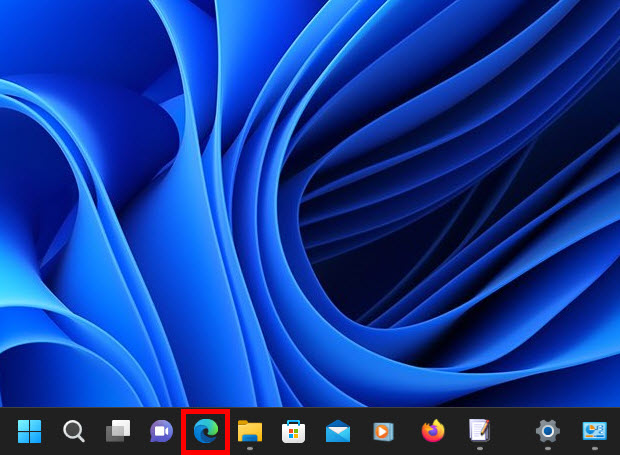Open Microsoft Edge browser
Viewport: 620px width, 455px height.
[x=206, y=431]
